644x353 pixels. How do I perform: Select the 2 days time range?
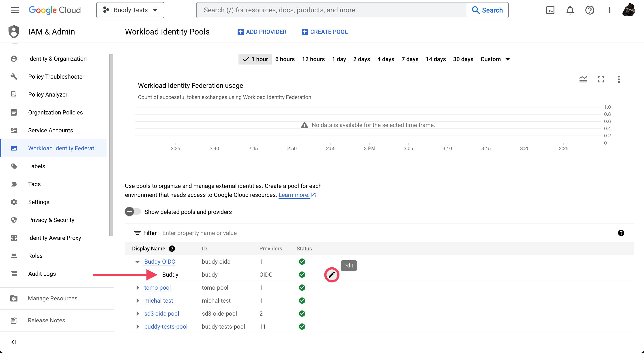click(x=361, y=59)
